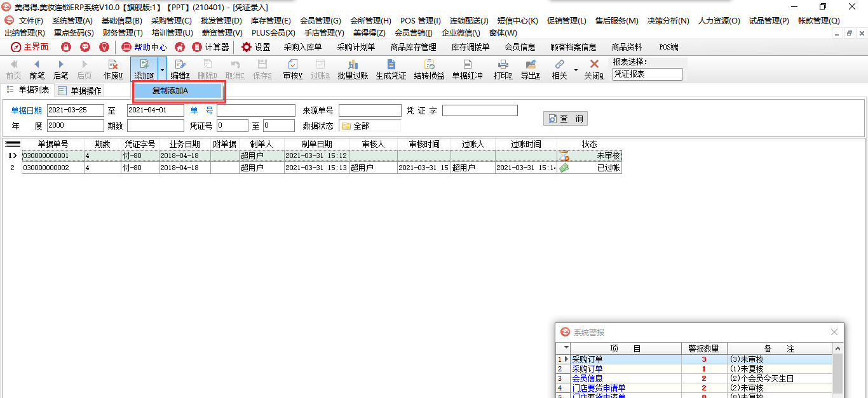Open the 会员管理(G) menu
Screen dimensions: 868x398
[320, 21]
